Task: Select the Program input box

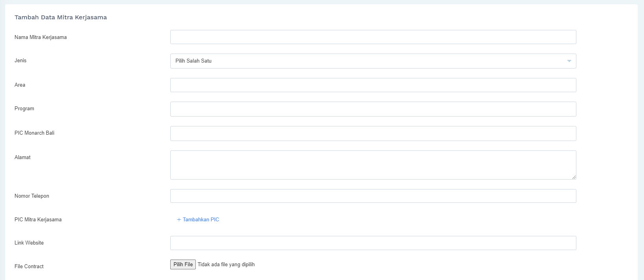Action: point(373,109)
